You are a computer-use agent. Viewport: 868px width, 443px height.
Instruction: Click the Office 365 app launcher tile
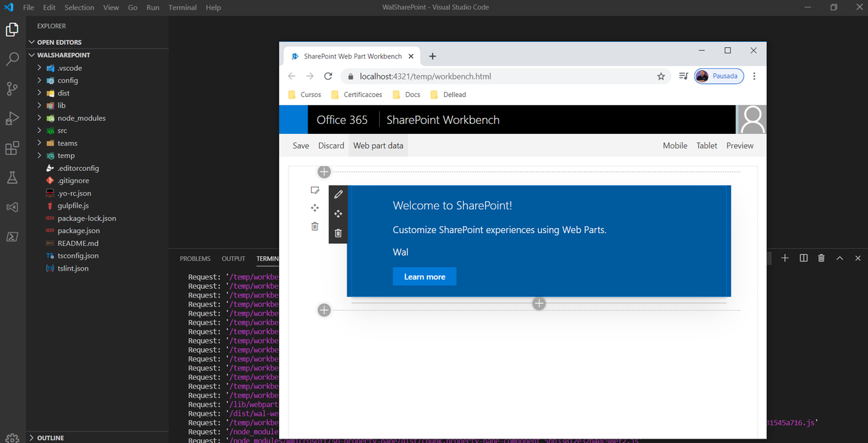click(294, 119)
